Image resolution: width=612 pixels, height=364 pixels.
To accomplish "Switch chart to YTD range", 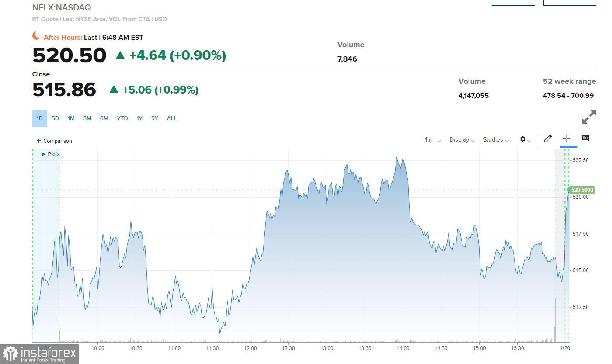I will pyautogui.click(x=122, y=118).
